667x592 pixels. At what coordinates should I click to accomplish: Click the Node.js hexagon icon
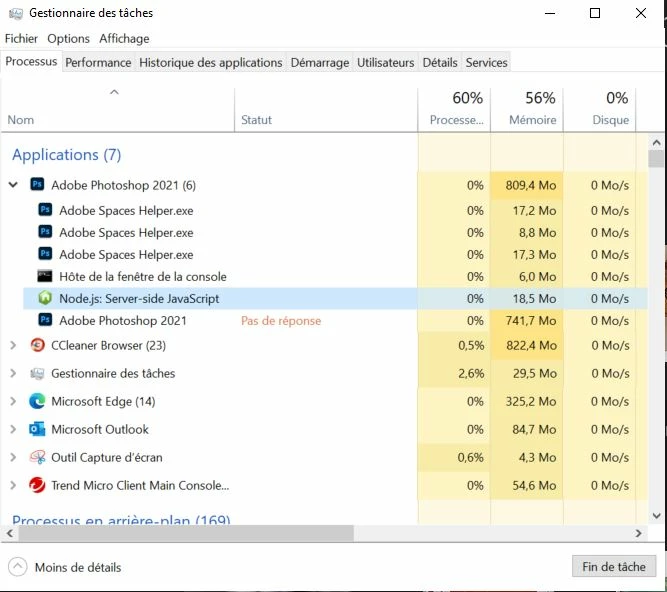pos(45,298)
